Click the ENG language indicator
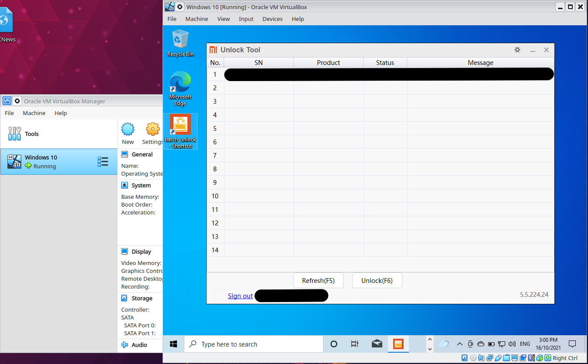588x364 pixels. (x=525, y=344)
